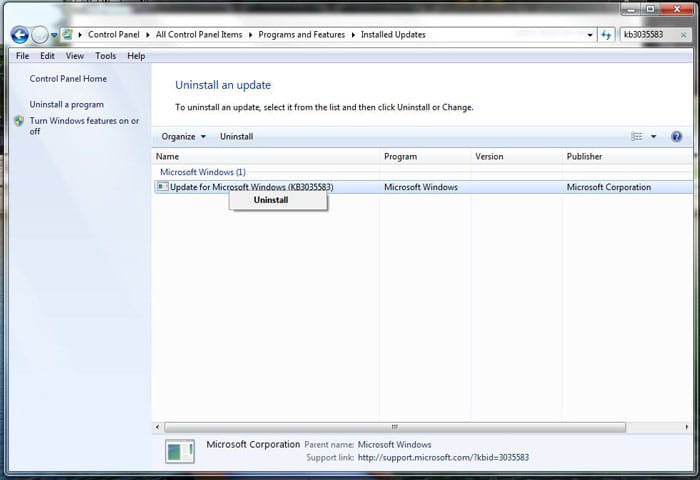Open Turn Windows features on or off
Image resolution: width=700 pixels, height=480 pixels.
pos(84,126)
